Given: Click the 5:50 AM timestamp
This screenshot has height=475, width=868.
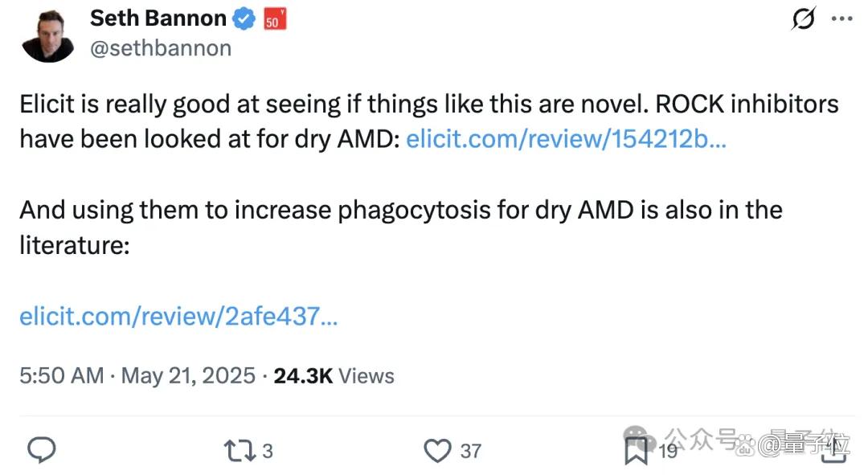Looking at the screenshot, I should pyautogui.click(x=61, y=376).
